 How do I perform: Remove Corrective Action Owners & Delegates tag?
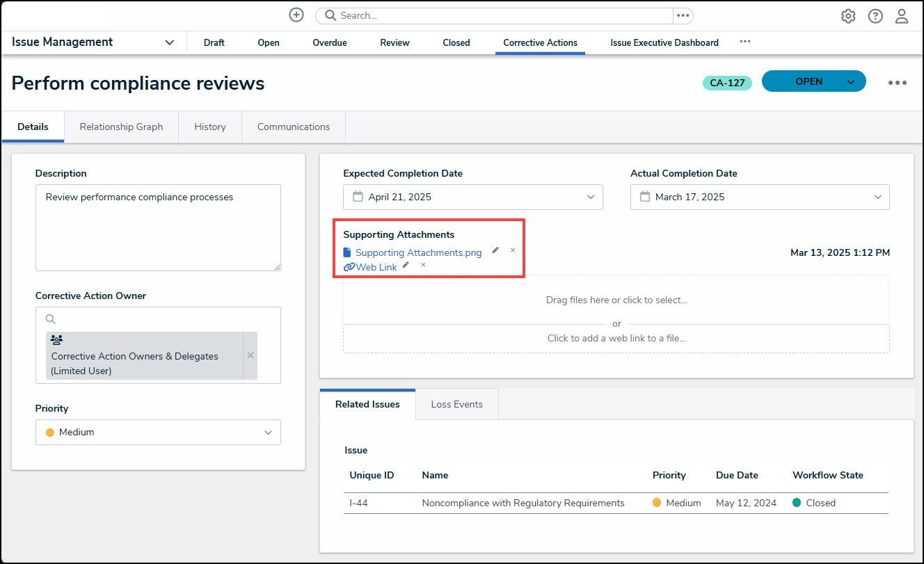point(250,355)
